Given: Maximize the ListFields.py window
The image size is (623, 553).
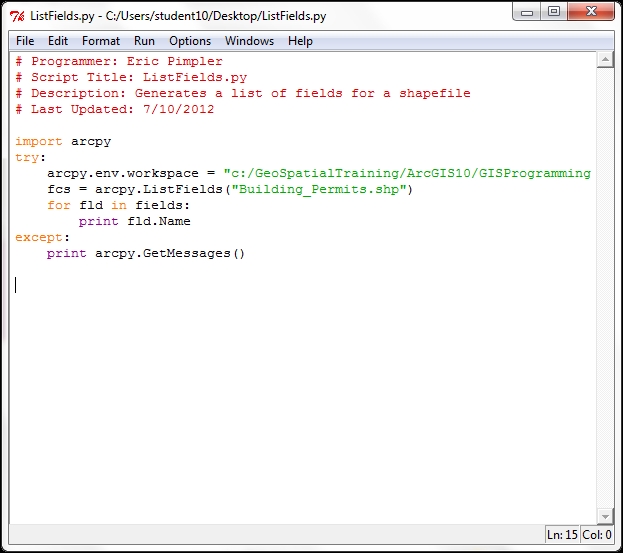Looking at the screenshot, I should (x=554, y=12).
